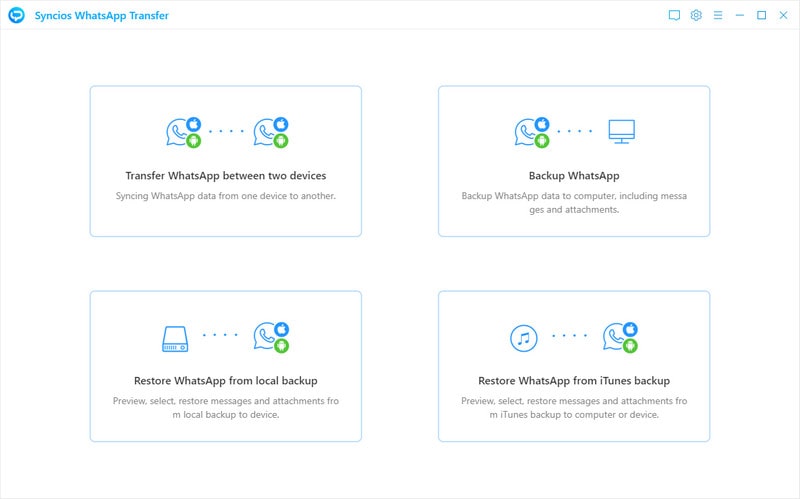Open the feedback message icon in title bar
The height and width of the screenshot is (499, 800).
coord(674,15)
